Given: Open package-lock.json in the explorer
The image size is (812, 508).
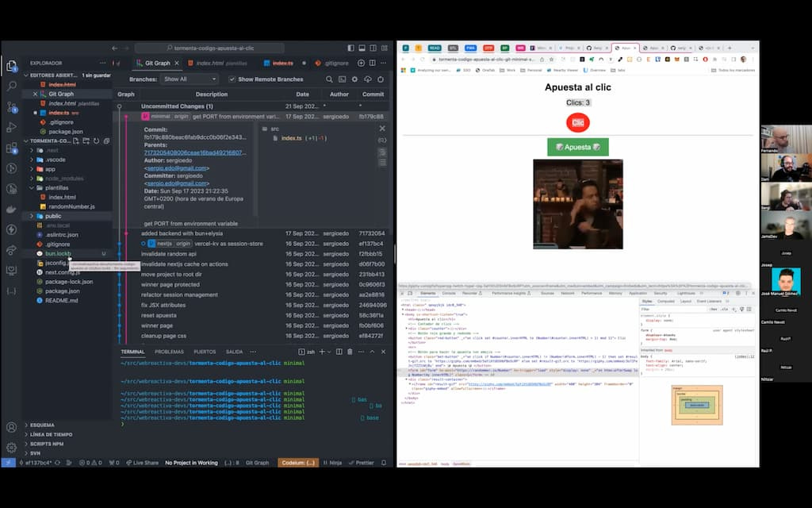Looking at the screenshot, I should (69, 282).
